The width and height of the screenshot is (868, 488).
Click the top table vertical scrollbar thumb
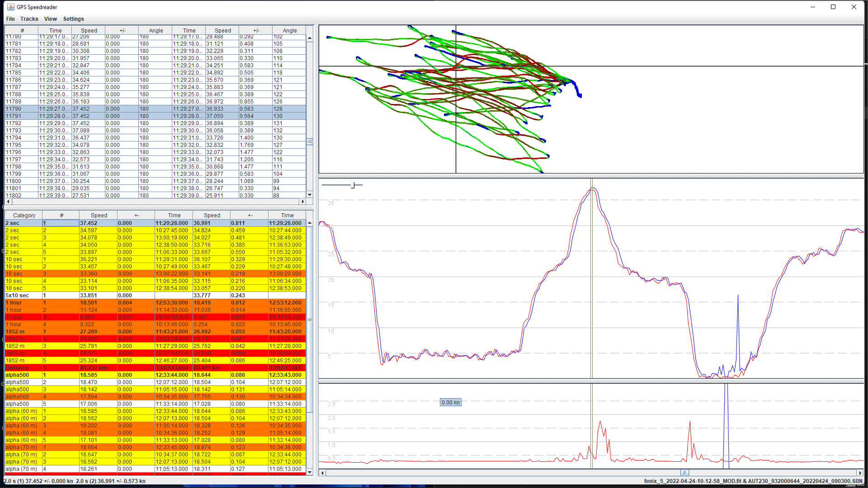(310, 141)
